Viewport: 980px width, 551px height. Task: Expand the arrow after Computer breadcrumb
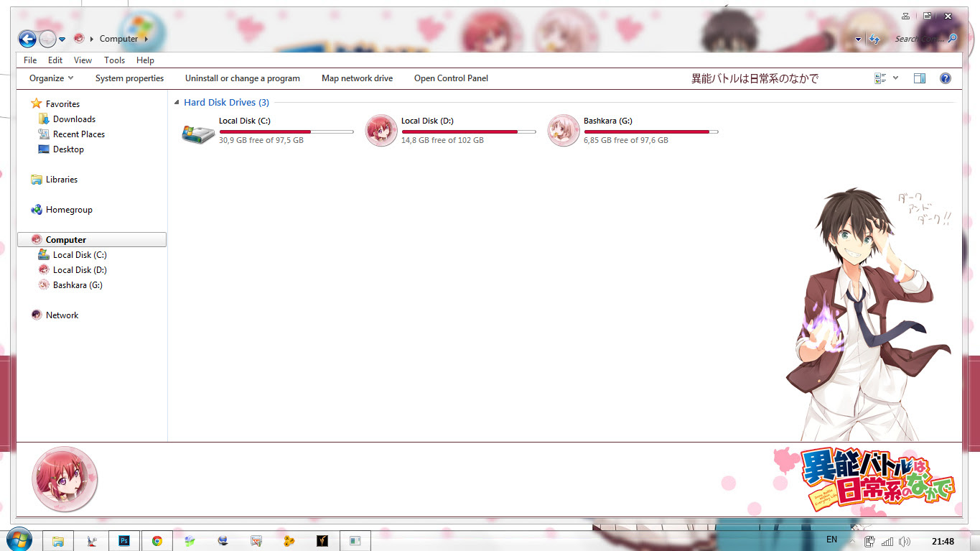pyautogui.click(x=146, y=39)
